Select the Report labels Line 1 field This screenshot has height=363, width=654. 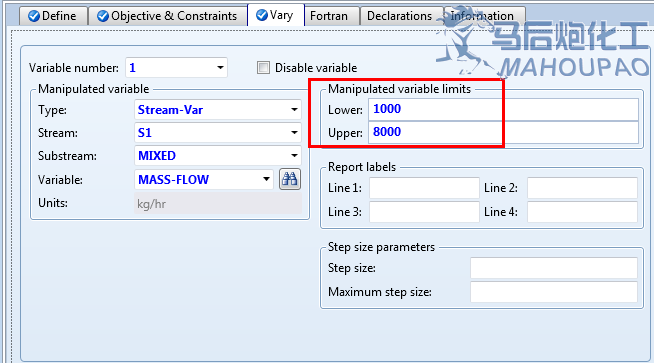pos(424,188)
